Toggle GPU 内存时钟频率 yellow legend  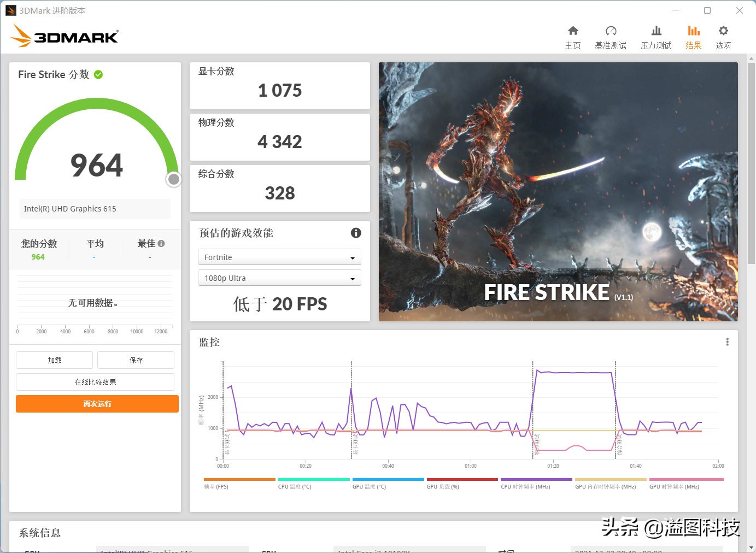pos(611,484)
